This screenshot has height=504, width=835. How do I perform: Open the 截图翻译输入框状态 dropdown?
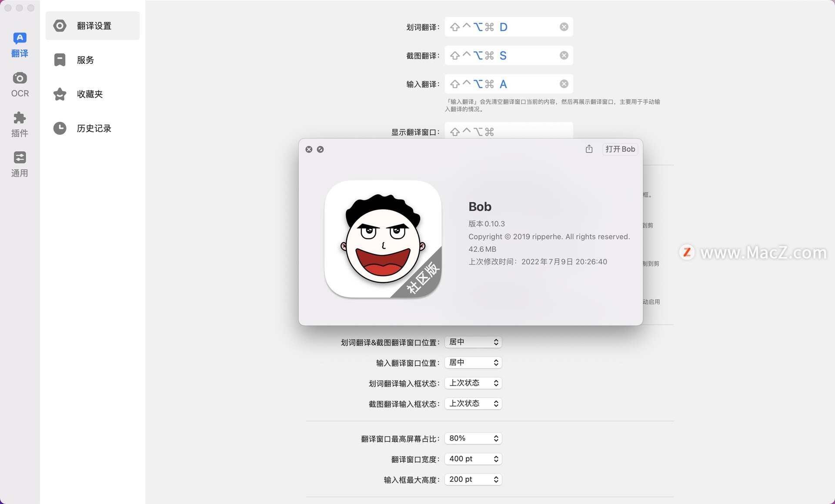(x=473, y=403)
